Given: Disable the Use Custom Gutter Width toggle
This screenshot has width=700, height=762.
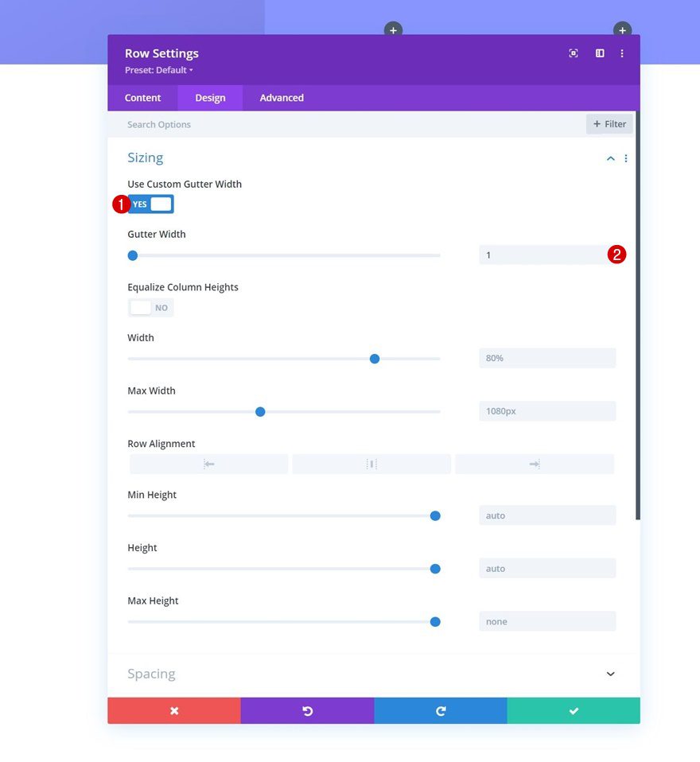Looking at the screenshot, I should (150, 204).
